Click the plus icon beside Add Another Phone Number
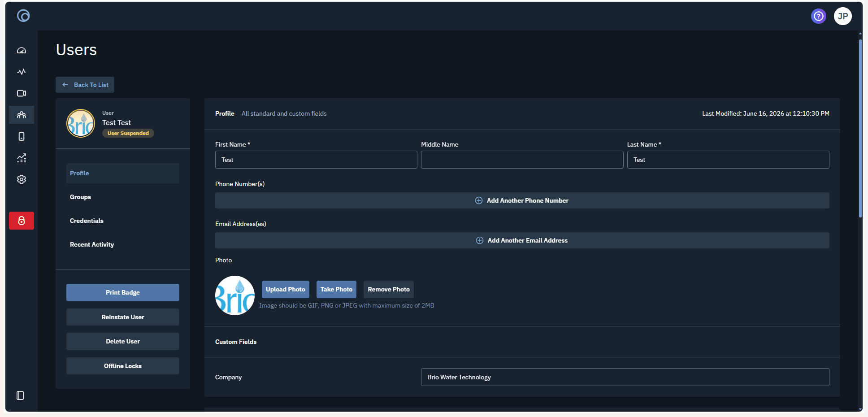The image size is (868, 417). [x=479, y=200]
